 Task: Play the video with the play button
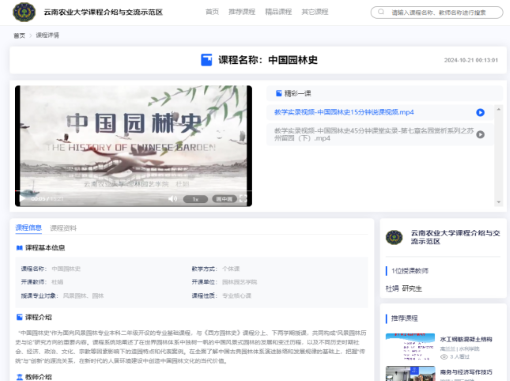tap(22, 199)
